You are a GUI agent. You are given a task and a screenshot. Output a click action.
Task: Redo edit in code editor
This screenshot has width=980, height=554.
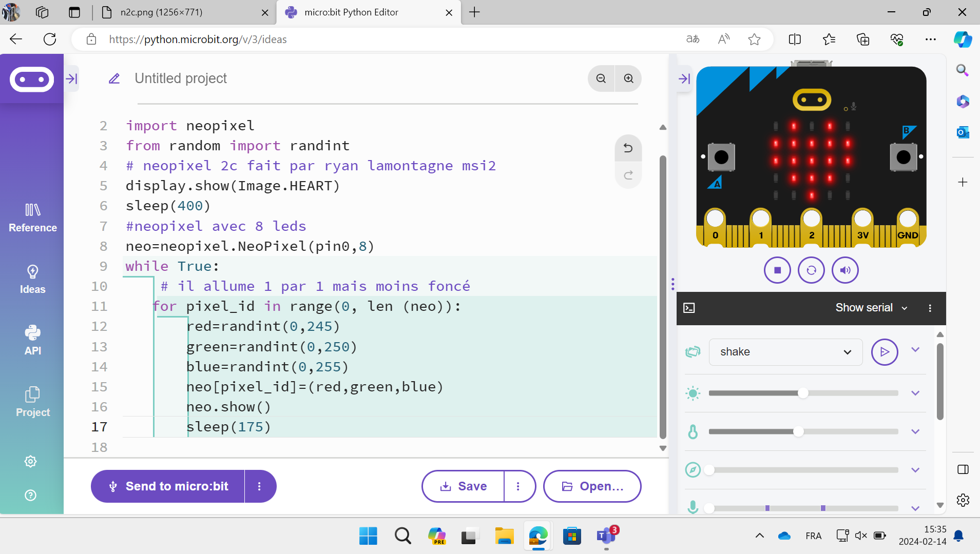[x=628, y=175]
